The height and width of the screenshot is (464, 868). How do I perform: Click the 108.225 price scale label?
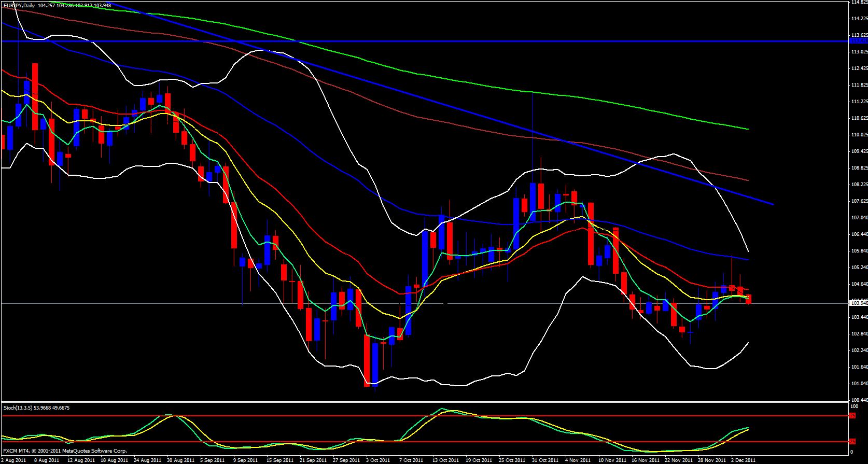[x=859, y=185]
